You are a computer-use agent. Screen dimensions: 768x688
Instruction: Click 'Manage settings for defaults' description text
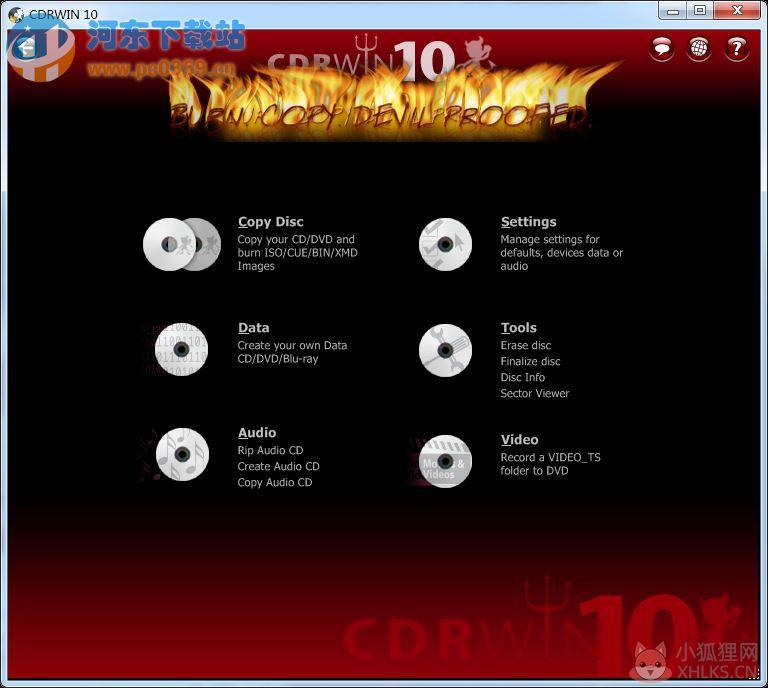562,253
